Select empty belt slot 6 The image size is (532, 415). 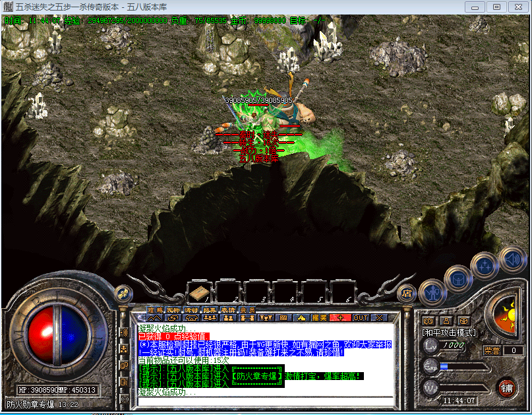342,292
